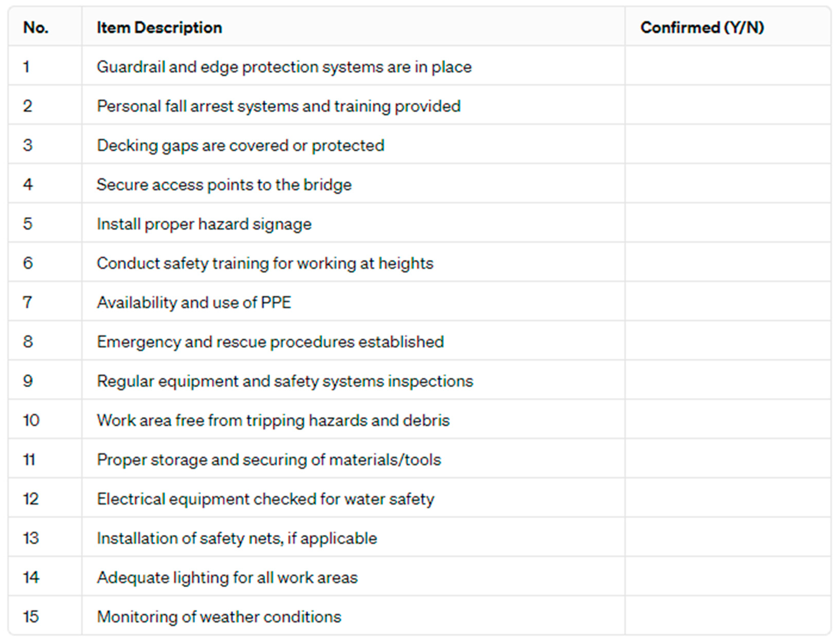Image resolution: width=839 pixels, height=644 pixels.
Task: Select "Regular equipment and safety systems inspections"
Action: [x=285, y=381]
